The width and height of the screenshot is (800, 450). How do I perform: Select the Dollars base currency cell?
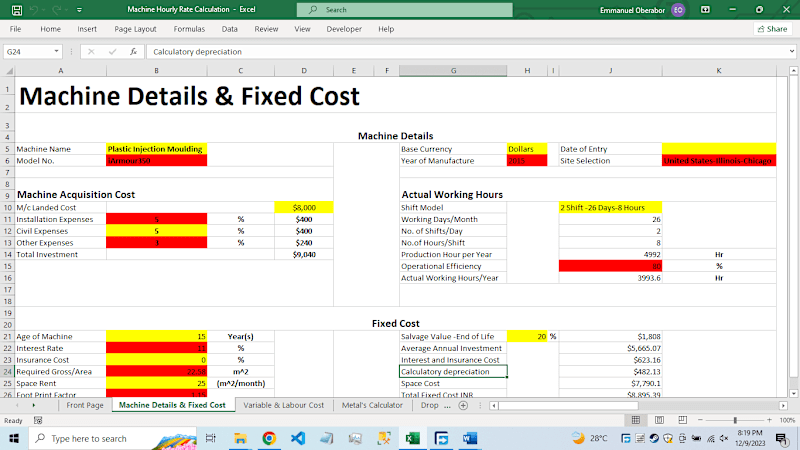click(527, 149)
